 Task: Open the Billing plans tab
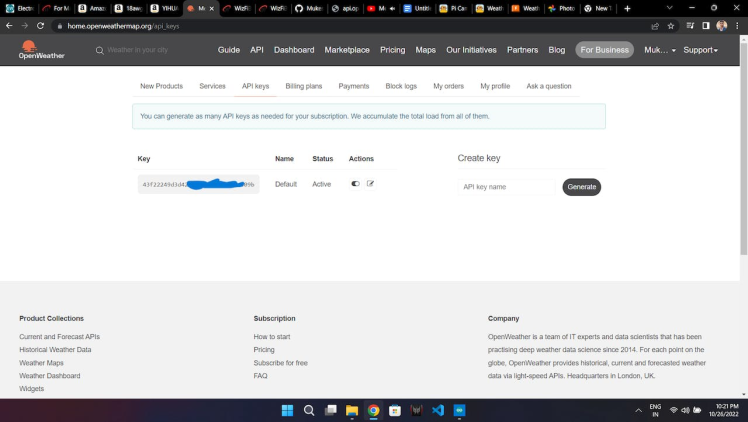pyautogui.click(x=304, y=86)
